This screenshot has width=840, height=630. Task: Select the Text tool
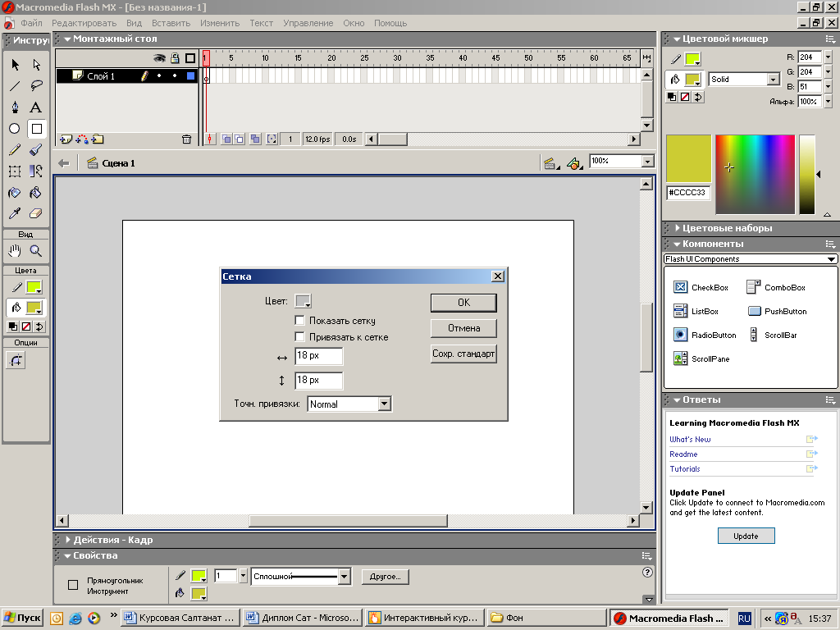[36, 107]
